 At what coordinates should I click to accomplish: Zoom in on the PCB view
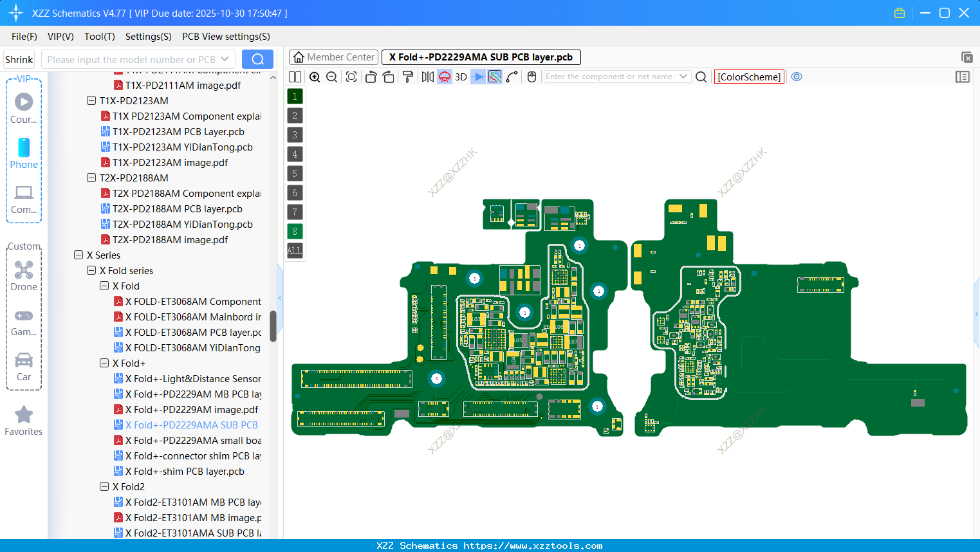pyautogui.click(x=315, y=77)
